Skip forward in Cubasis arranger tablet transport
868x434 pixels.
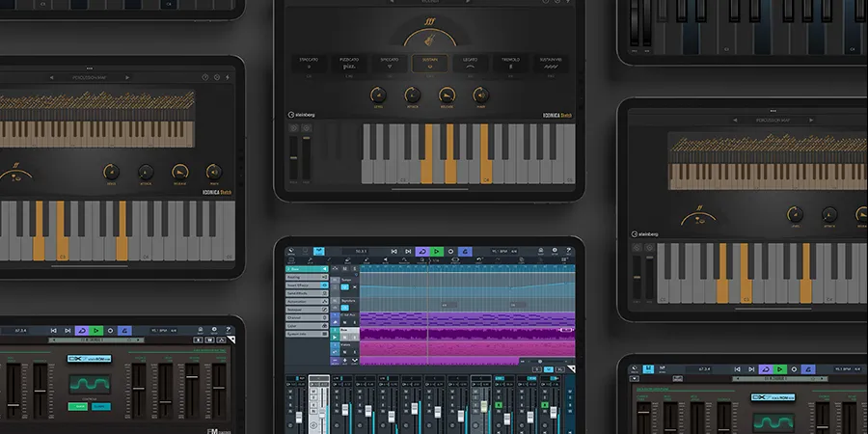click(x=408, y=252)
